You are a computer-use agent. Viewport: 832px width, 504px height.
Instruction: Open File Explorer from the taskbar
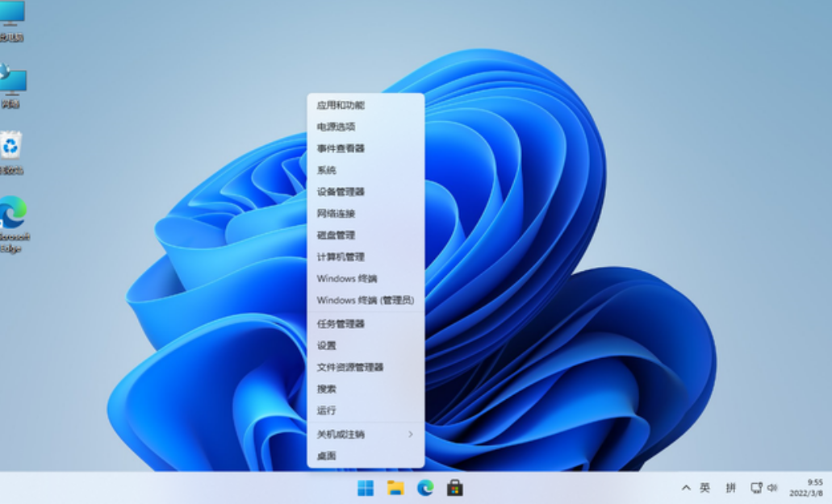click(x=395, y=488)
